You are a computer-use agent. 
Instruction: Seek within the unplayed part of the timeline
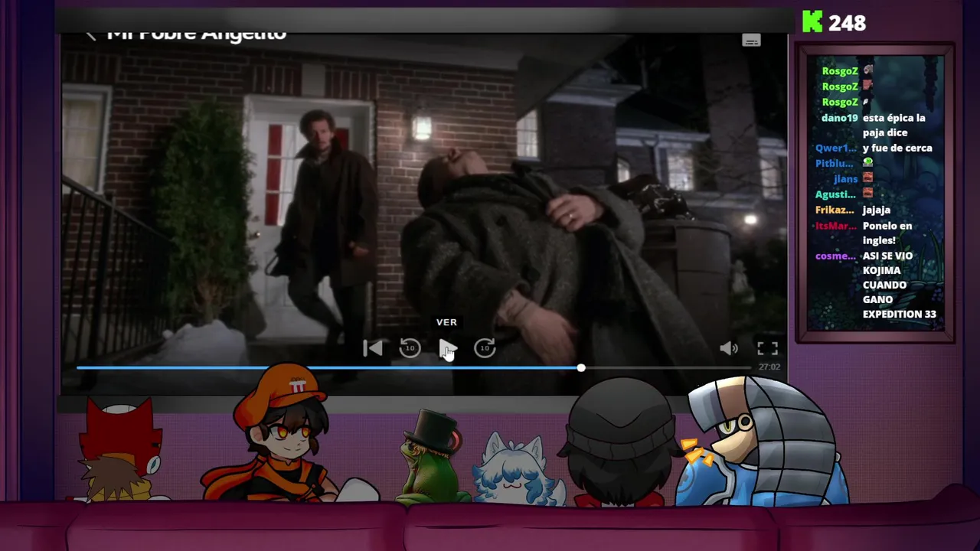(666, 368)
